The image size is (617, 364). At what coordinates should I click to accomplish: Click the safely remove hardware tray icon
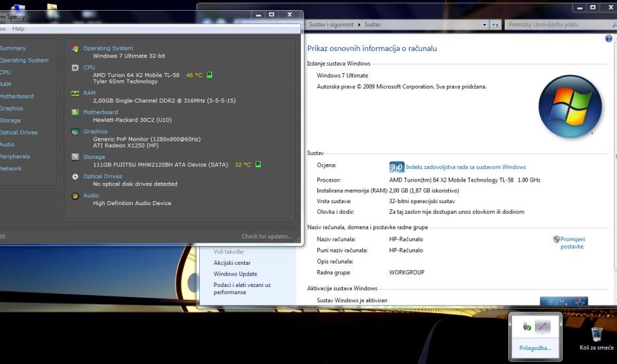[527, 326]
